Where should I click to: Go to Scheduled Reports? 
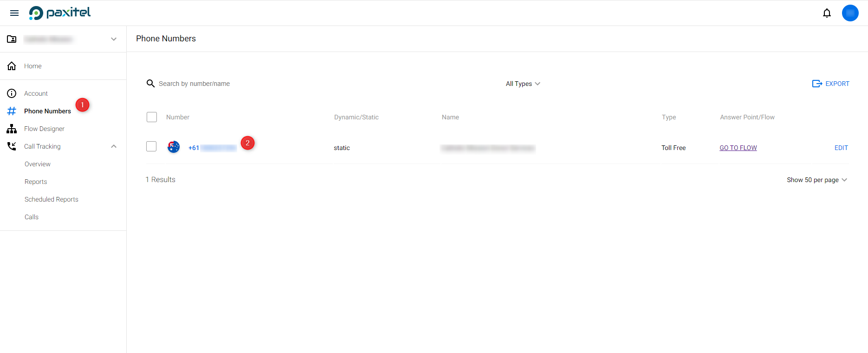(x=52, y=199)
